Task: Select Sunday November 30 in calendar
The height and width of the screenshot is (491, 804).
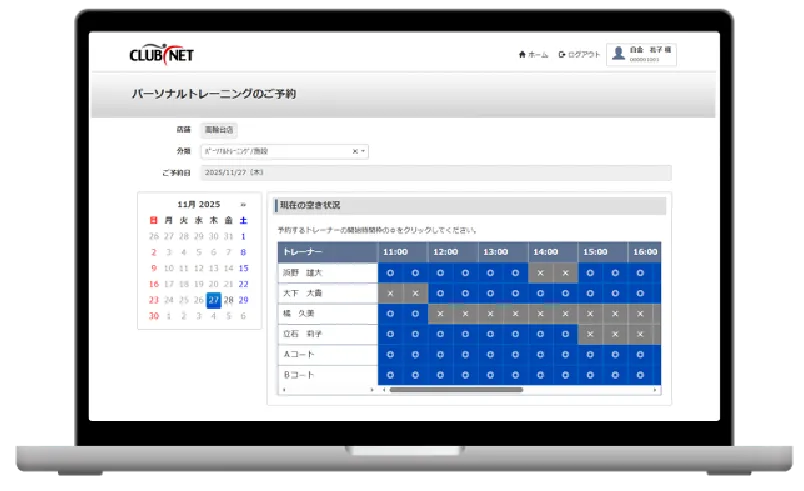Action: tap(154, 316)
